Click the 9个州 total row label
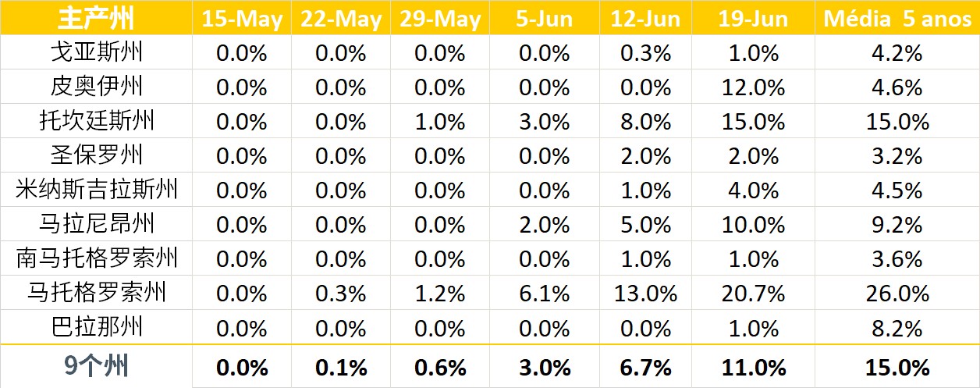 (x=97, y=365)
